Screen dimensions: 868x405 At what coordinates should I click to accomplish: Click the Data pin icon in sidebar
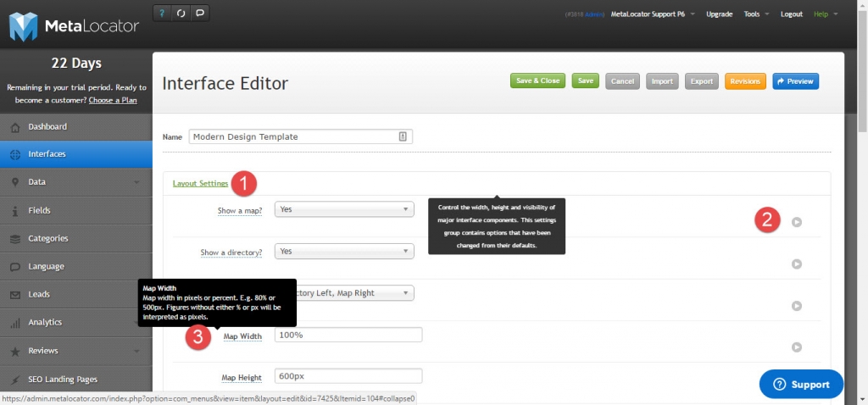pos(15,182)
